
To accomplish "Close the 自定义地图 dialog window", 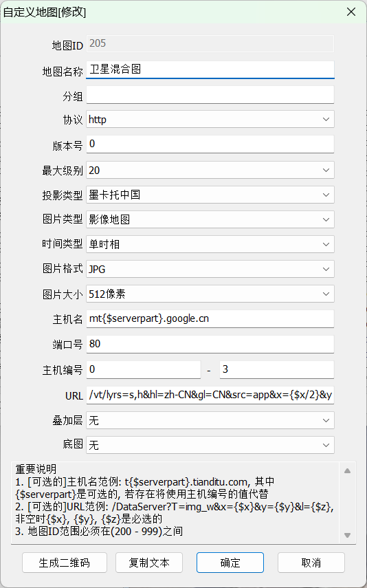I will [351, 12].
